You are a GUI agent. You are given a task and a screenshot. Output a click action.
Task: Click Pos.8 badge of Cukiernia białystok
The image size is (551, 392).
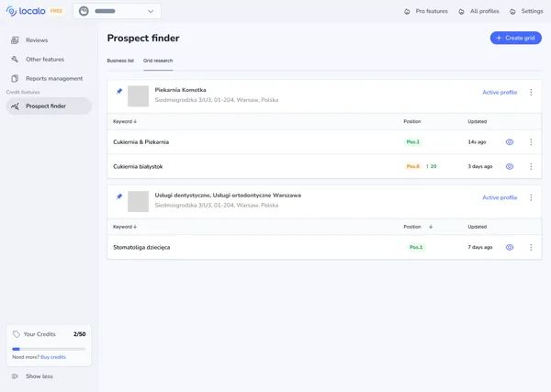tap(413, 166)
